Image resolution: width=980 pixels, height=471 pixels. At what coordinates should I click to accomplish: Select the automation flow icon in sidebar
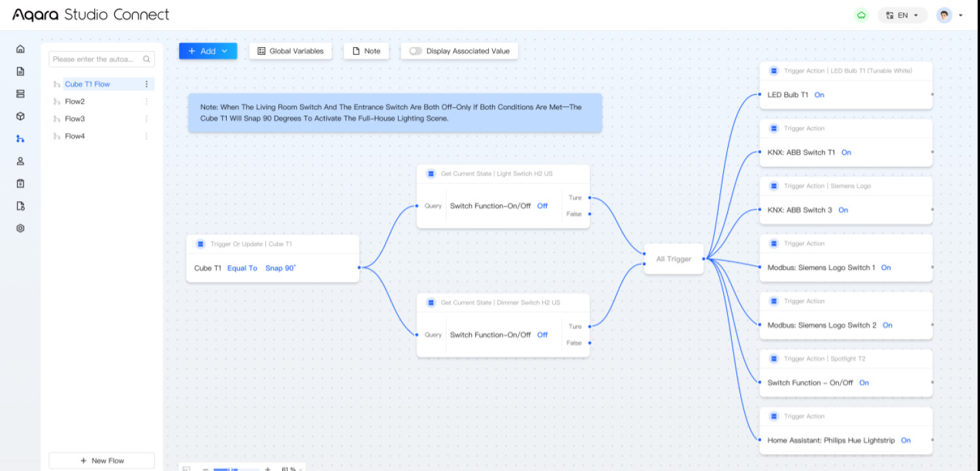20,138
